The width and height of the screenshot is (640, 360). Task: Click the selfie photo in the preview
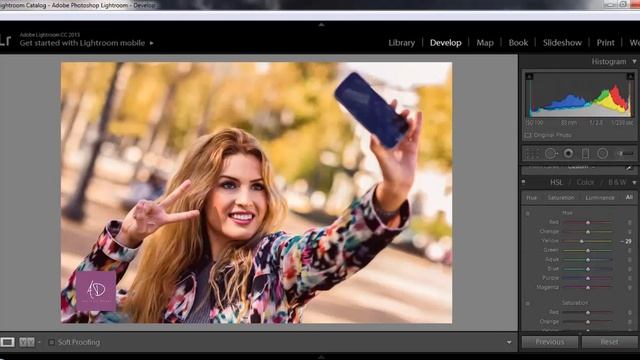256,193
